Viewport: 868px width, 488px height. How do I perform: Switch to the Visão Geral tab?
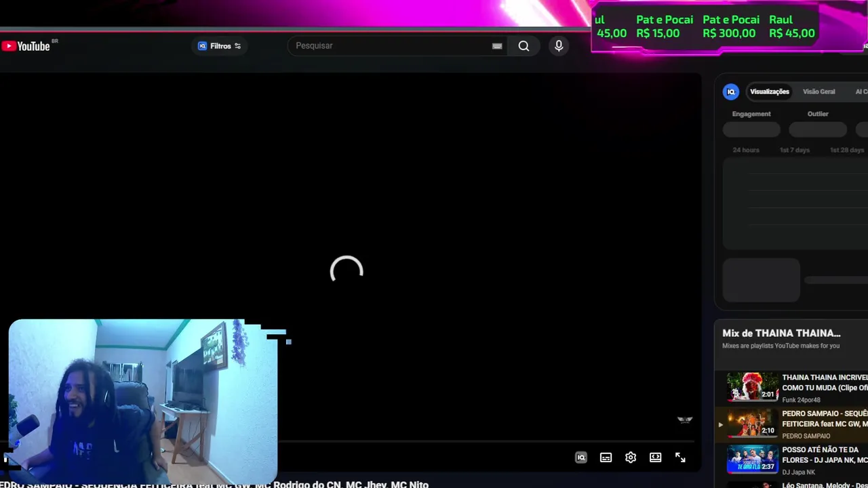818,91
